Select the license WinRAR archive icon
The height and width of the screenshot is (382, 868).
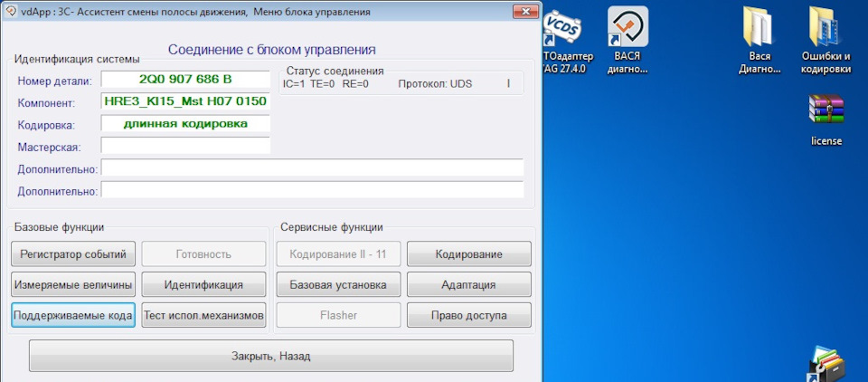pyautogui.click(x=826, y=110)
